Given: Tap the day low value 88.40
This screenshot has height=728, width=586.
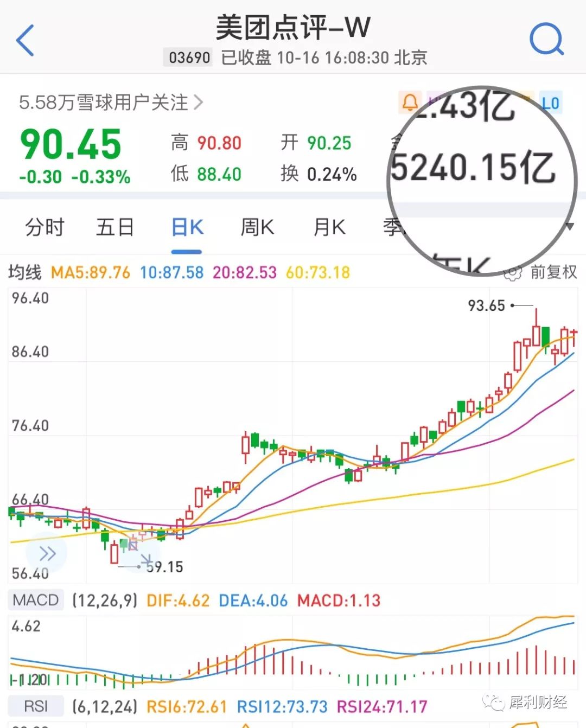Looking at the screenshot, I should point(219,174).
